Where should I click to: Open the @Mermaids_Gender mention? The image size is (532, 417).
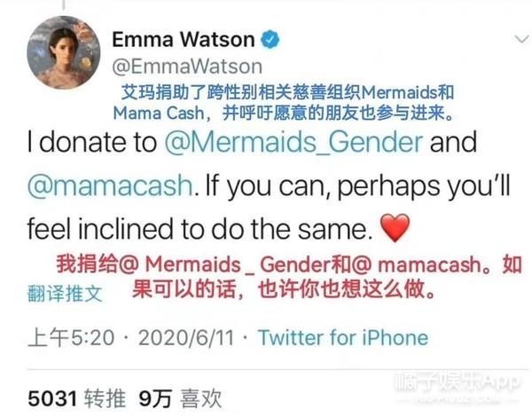pyautogui.click(x=293, y=142)
